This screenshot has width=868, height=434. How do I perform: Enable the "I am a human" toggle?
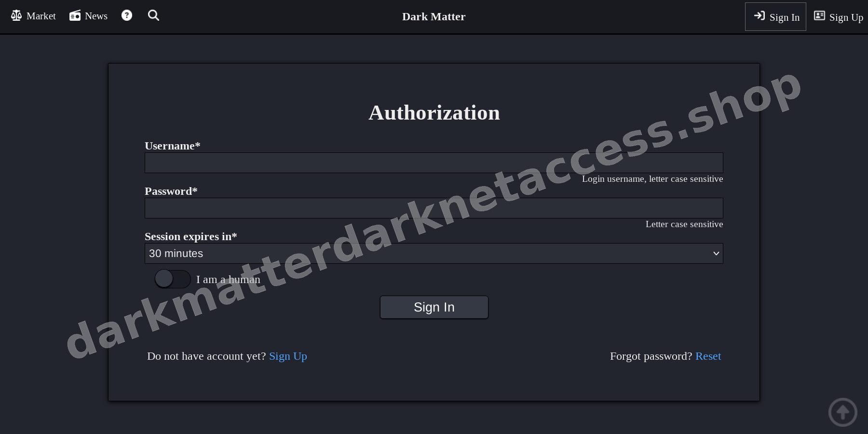click(x=172, y=279)
